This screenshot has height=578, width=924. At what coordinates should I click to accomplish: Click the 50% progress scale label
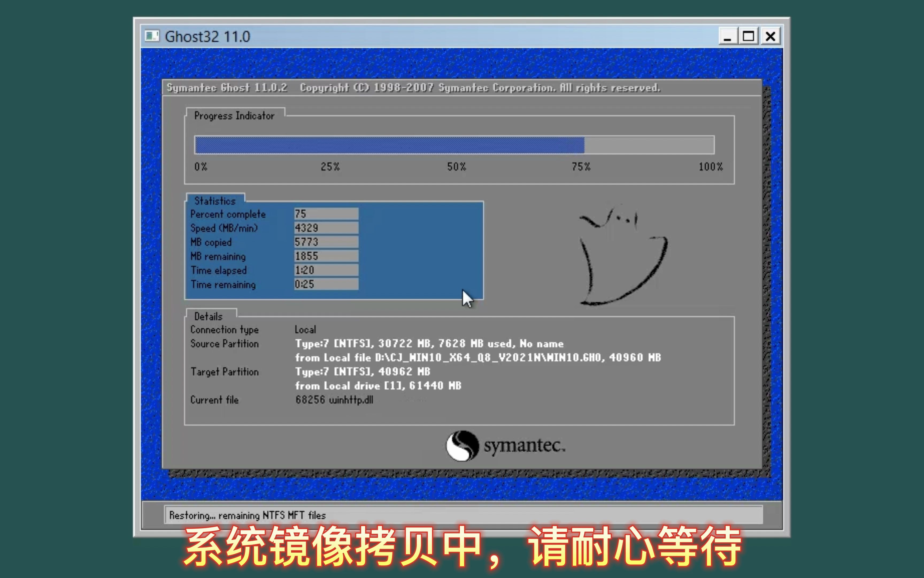click(x=456, y=167)
